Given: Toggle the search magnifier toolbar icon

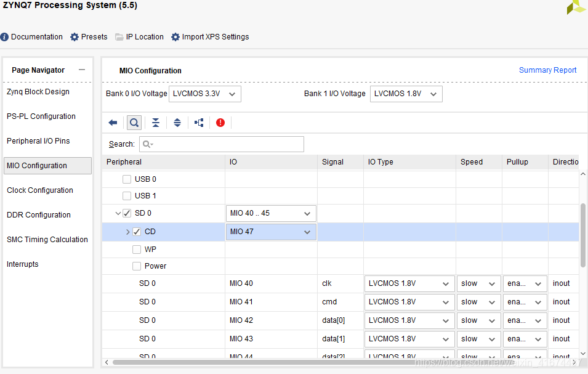Looking at the screenshot, I should point(134,123).
